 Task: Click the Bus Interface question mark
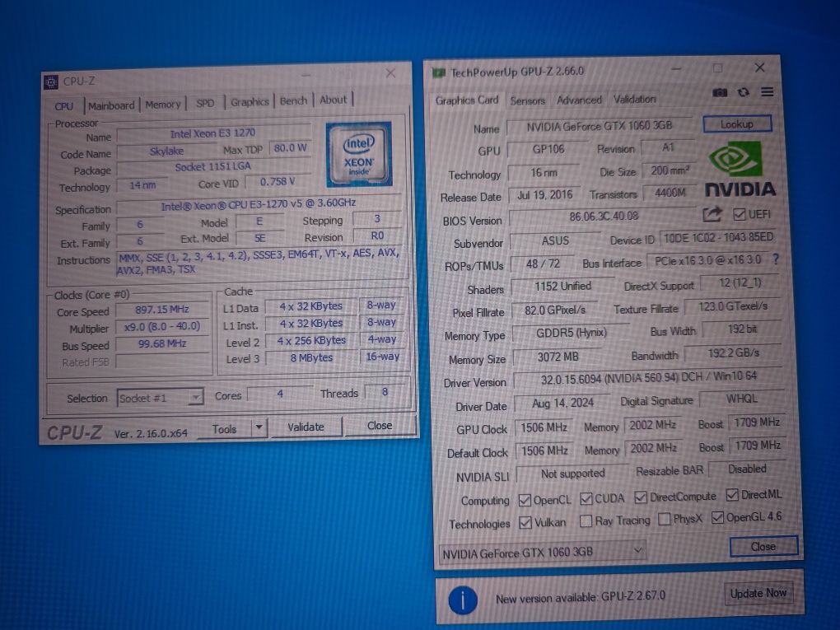tap(776, 259)
